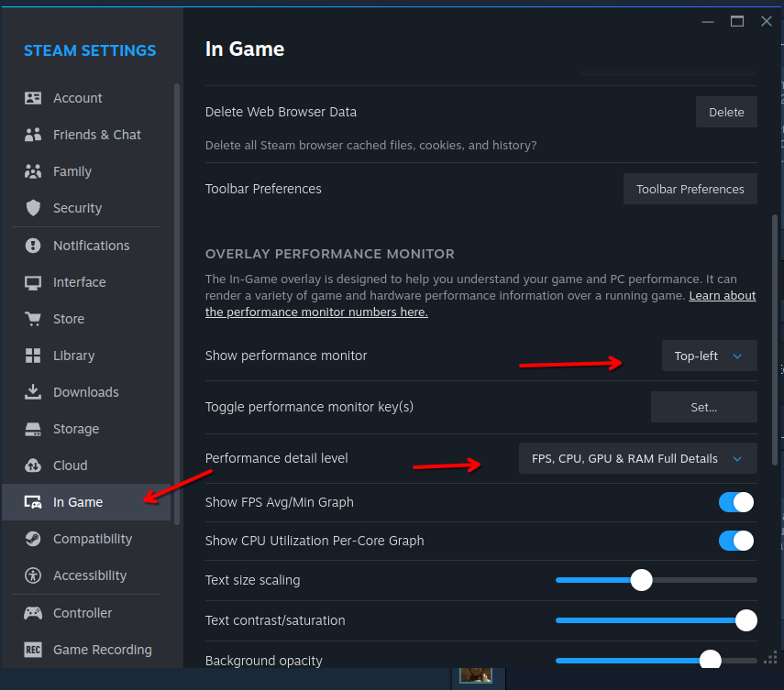Follow the performance monitor numbers link

(316, 312)
